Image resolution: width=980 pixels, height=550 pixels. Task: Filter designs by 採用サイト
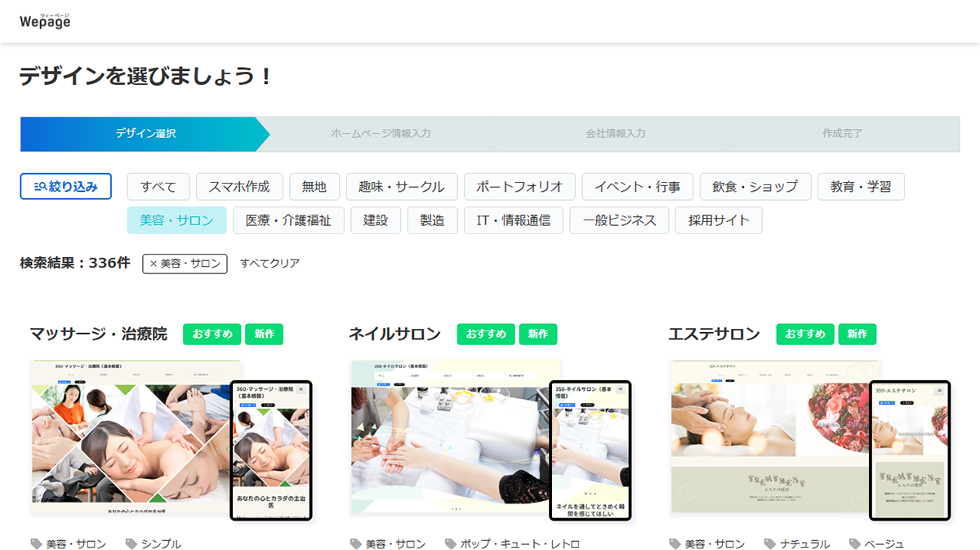[718, 220]
